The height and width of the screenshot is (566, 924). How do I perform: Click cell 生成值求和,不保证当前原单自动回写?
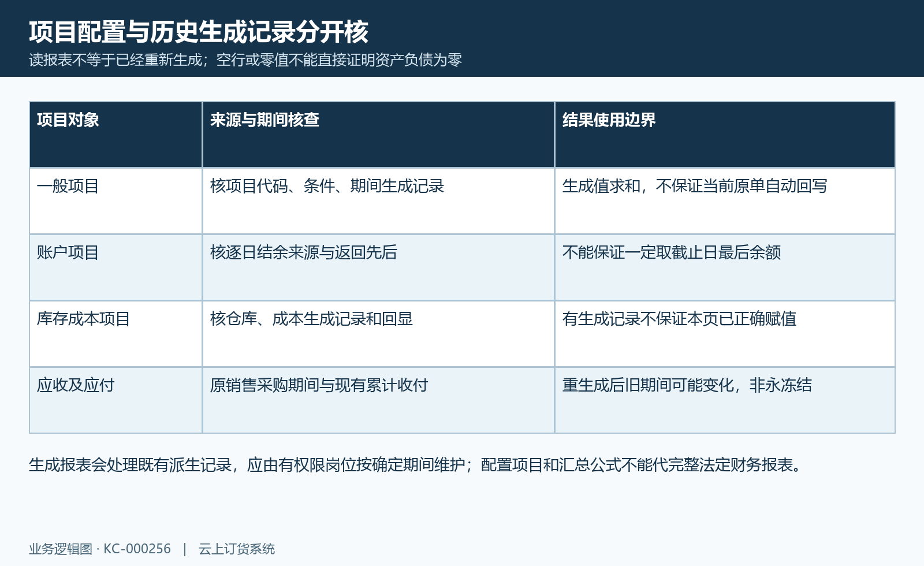(x=725, y=201)
